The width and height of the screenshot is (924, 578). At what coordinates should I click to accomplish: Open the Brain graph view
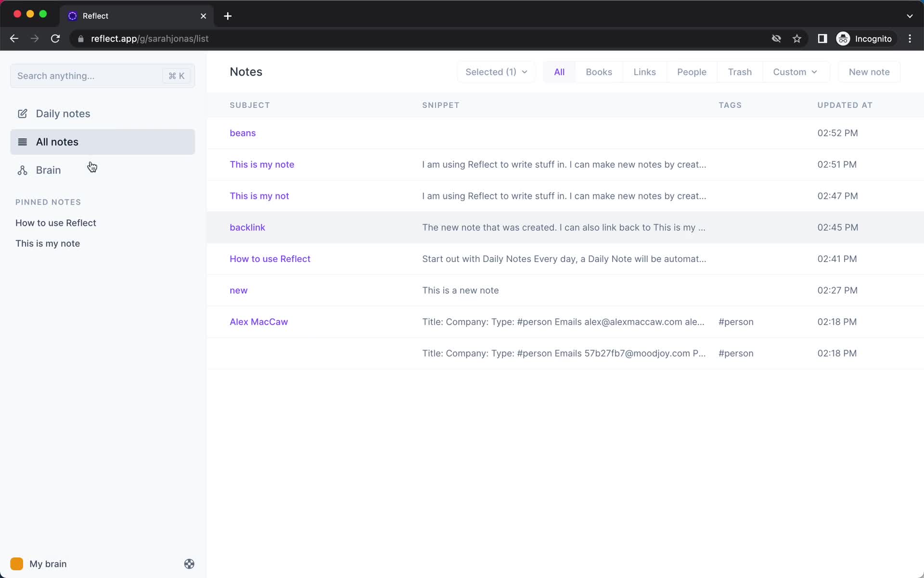[103, 170]
